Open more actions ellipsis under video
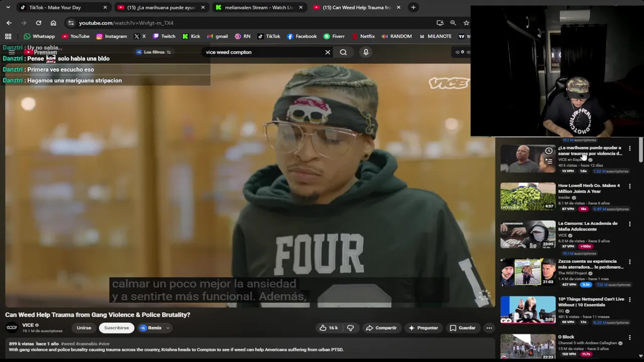Viewport: 644px width, 362px height. 489,328
